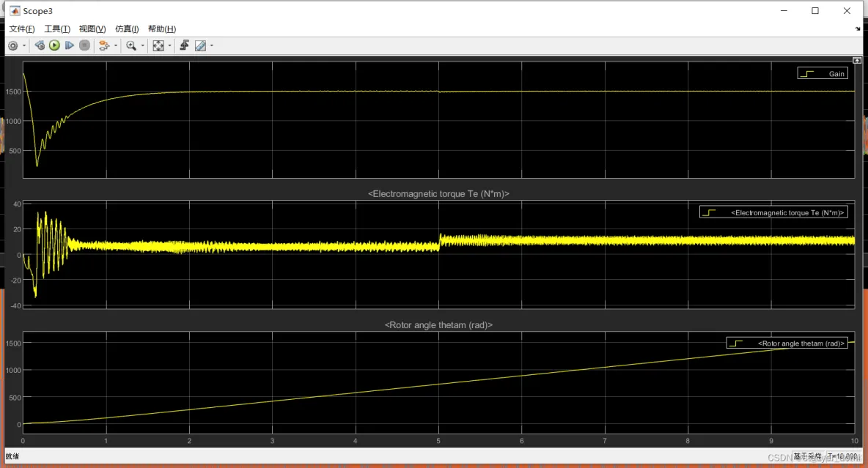Minimize the Scope3 window
868x468 pixels.
pos(784,11)
